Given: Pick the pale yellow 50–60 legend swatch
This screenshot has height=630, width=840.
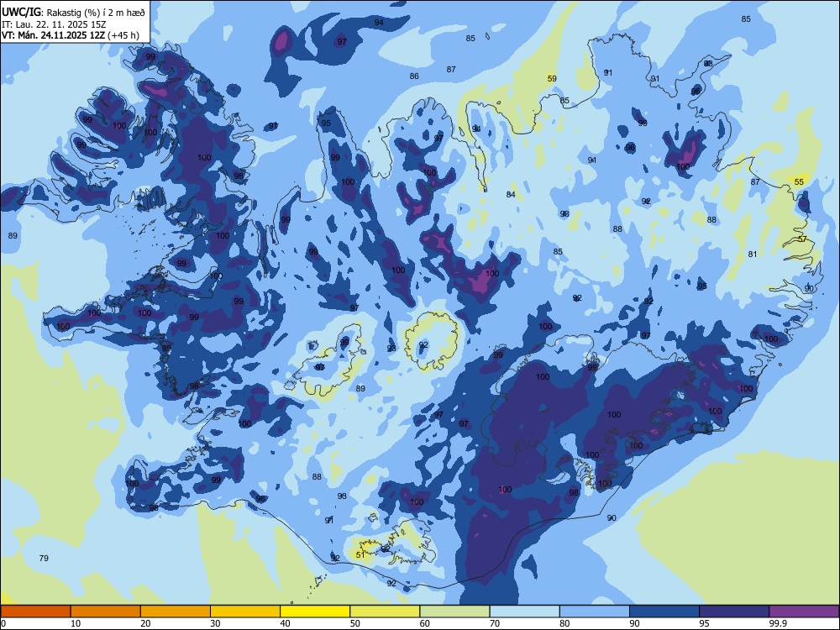Looking at the screenshot, I should pos(385,612).
